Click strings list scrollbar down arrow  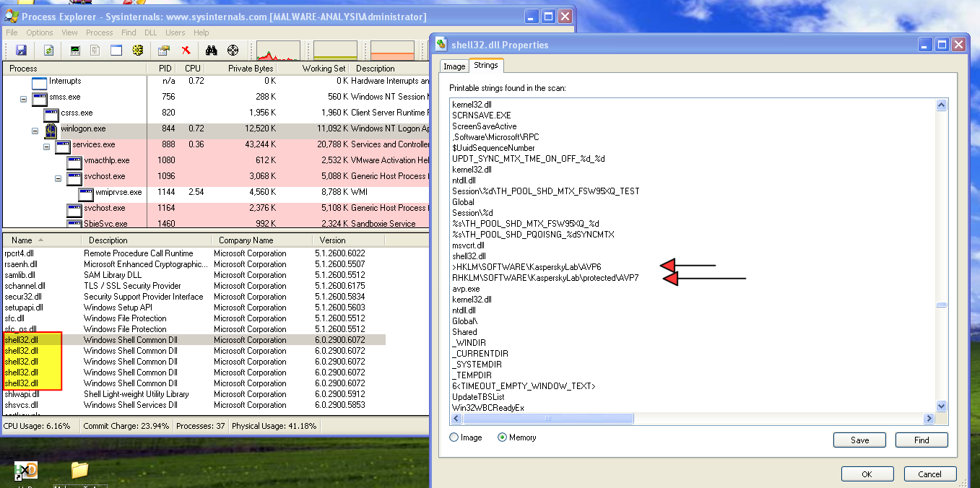(x=941, y=406)
